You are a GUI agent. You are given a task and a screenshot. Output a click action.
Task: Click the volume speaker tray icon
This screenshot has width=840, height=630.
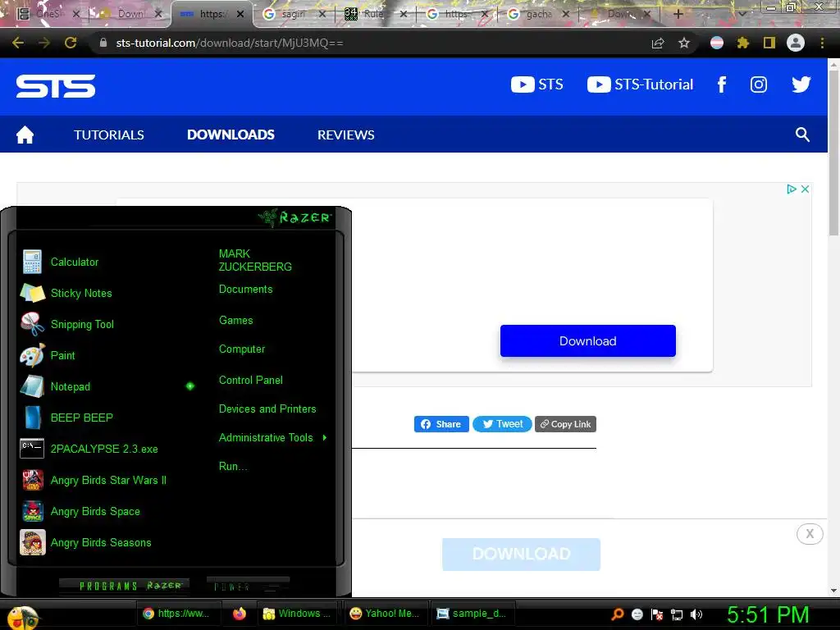[x=696, y=614]
